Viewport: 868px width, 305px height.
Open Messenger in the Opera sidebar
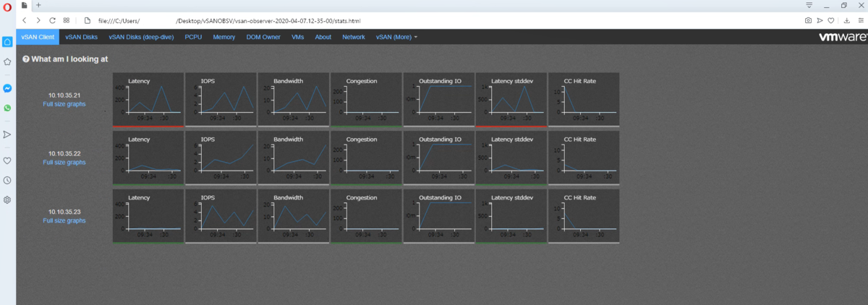pyautogui.click(x=7, y=88)
